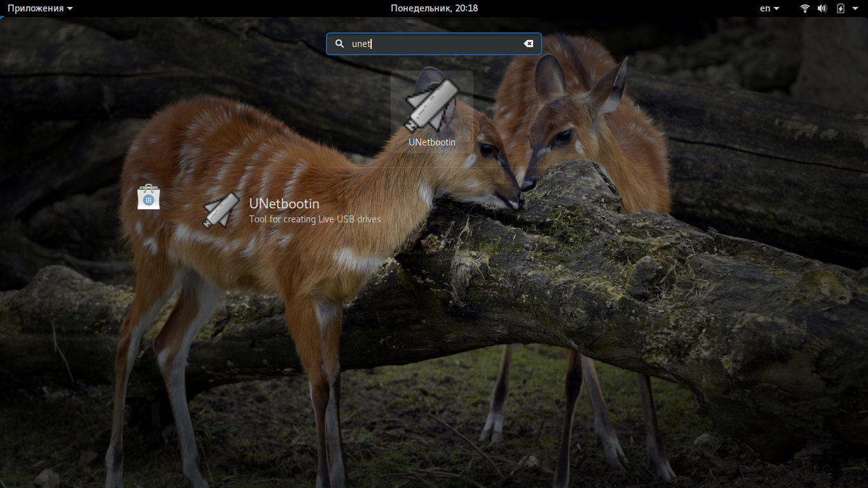Click the UNetbootin label under app icon
This screenshot has width=868, height=488.
click(432, 142)
